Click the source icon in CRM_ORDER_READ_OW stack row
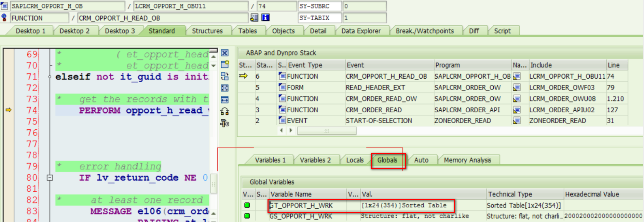Image resolution: width=644 pixels, height=222 pixels. (282, 98)
